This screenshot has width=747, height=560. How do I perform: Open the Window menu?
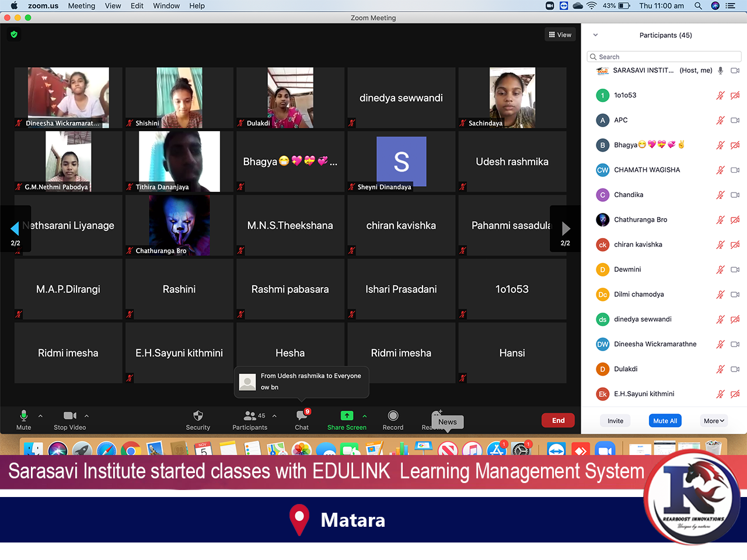click(x=166, y=6)
